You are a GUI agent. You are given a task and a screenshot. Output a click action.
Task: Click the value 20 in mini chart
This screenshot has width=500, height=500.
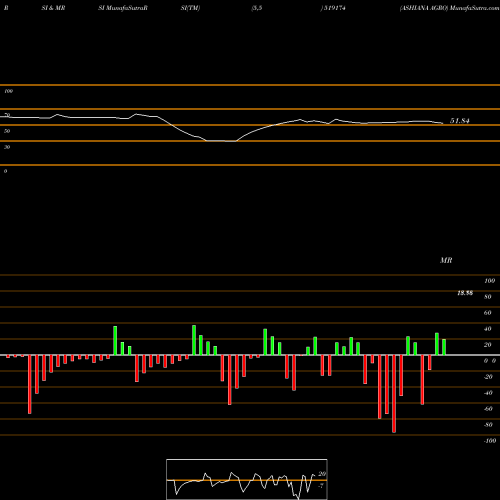pos(322,474)
